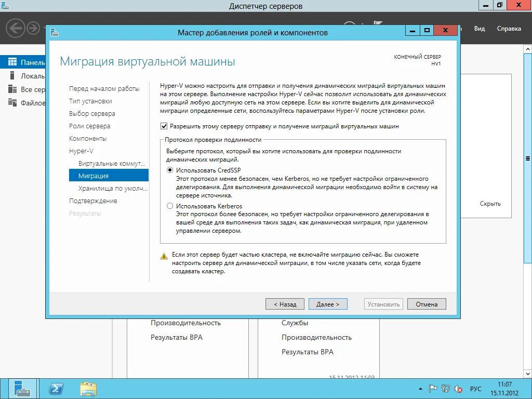This screenshot has width=532, height=399.
Task: Click the muted speaker tray icon
Action: pyautogui.click(x=458, y=389)
